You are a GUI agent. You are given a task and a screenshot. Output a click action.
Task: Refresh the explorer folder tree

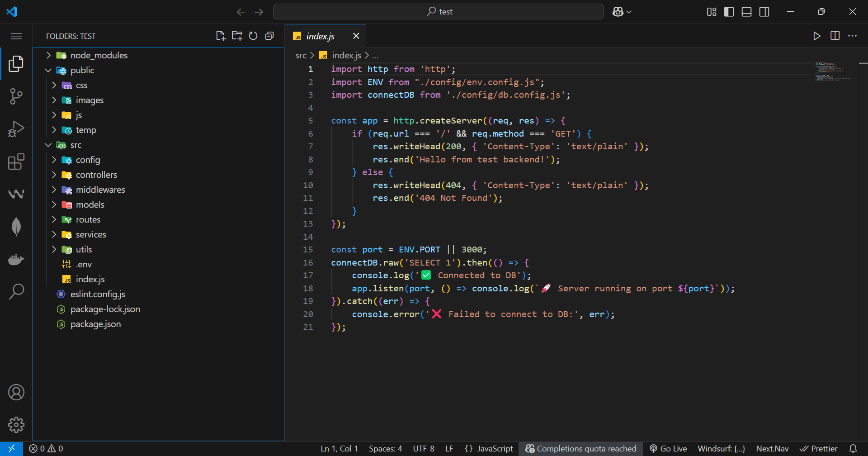253,36
